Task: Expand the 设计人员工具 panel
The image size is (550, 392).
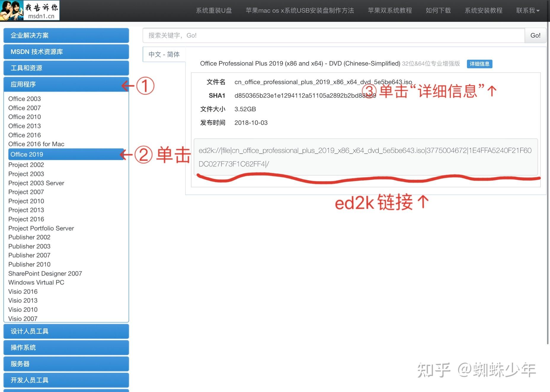Action: (x=66, y=331)
